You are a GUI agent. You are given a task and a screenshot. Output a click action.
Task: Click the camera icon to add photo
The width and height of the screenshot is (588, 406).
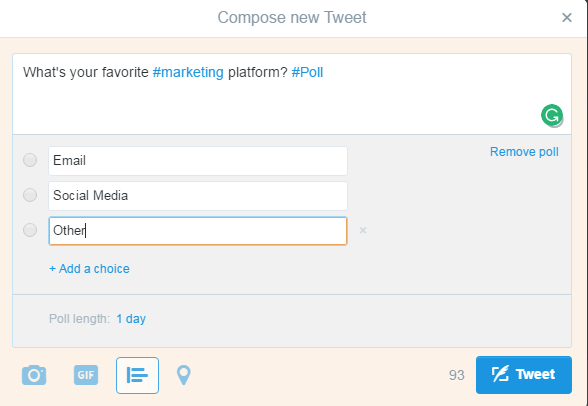click(34, 375)
